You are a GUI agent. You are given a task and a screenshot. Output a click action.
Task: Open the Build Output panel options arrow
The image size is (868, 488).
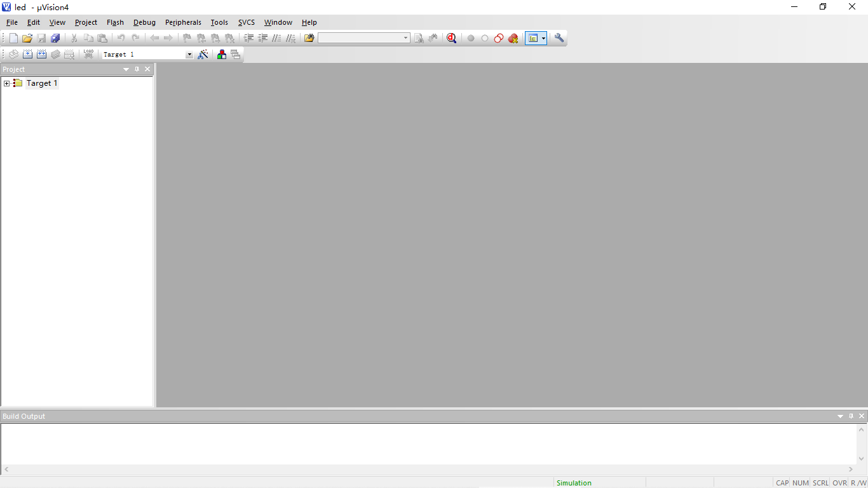(841, 416)
